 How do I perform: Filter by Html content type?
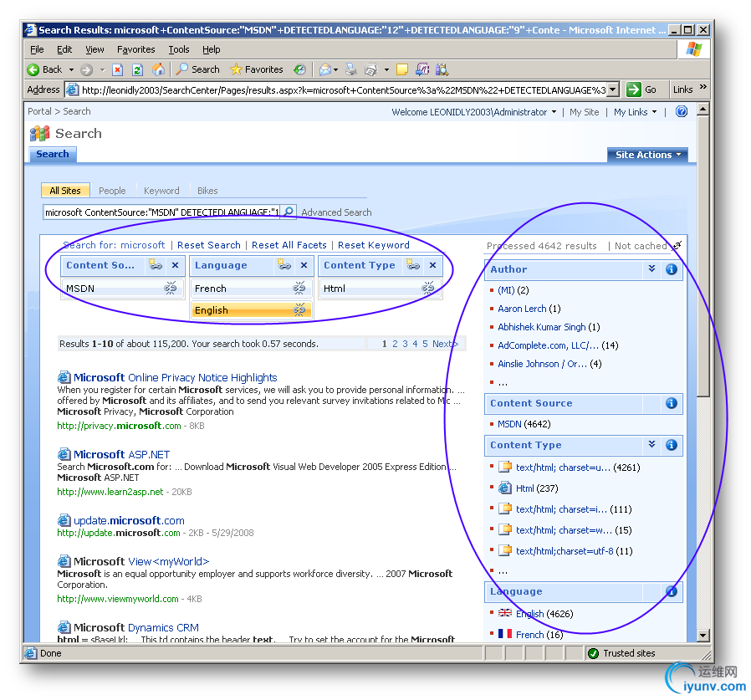pyautogui.click(x=525, y=488)
